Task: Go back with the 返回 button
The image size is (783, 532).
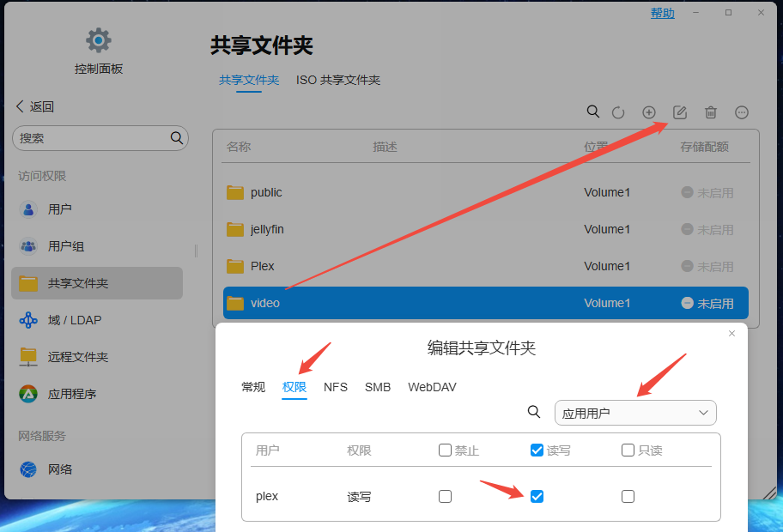Action: click(35, 106)
